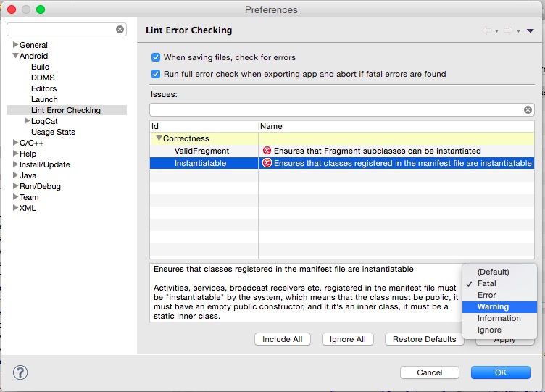Clear the Issues filter text box
Viewport: 545px width, 392px height.
(528, 110)
